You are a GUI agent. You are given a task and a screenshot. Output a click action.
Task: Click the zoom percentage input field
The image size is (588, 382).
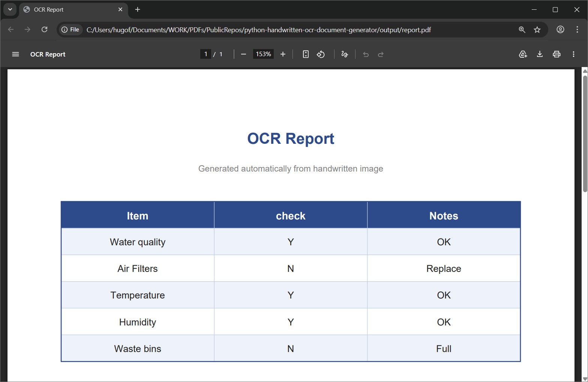point(263,54)
